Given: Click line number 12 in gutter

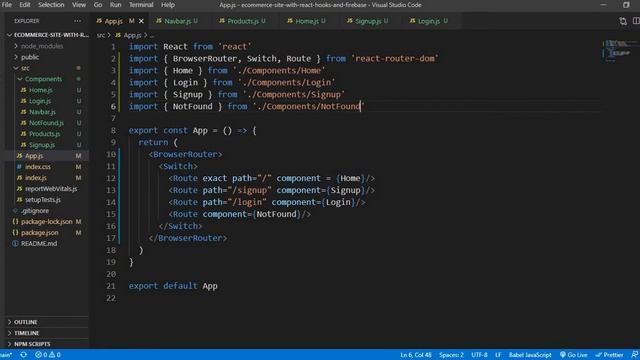Looking at the screenshot, I should pos(111,178).
